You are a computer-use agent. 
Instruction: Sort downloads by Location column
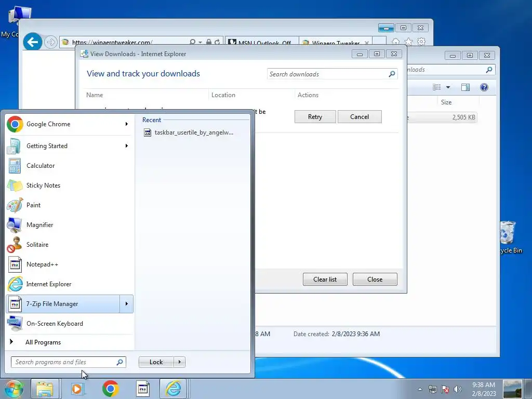pos(251,95)
